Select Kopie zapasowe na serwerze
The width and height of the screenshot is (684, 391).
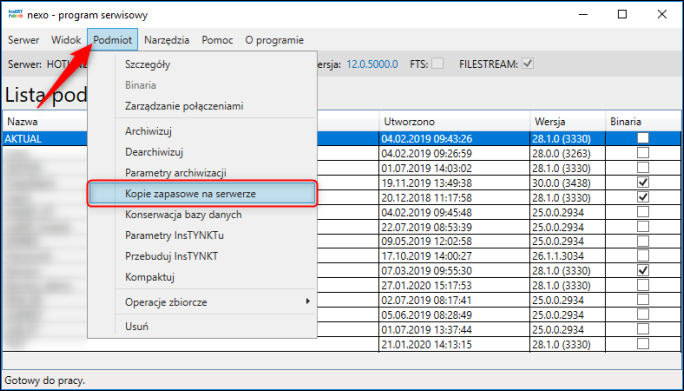coord(202,194)
